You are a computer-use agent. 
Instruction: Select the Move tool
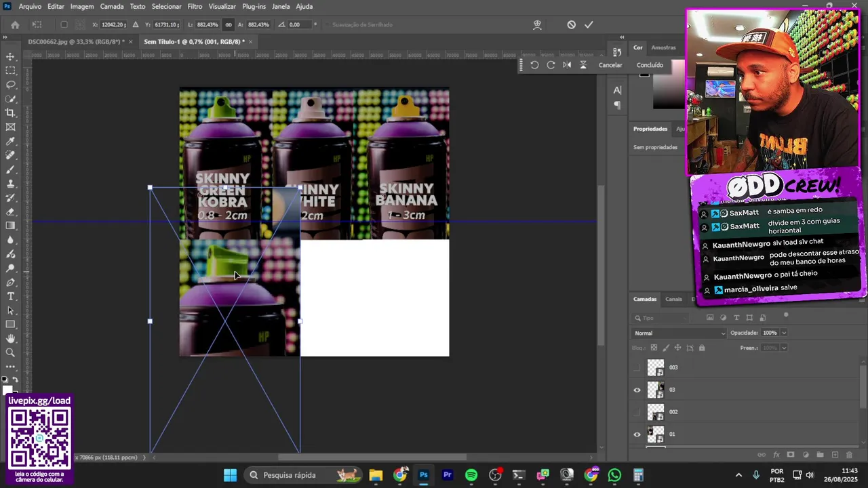[x=10, y=56]
